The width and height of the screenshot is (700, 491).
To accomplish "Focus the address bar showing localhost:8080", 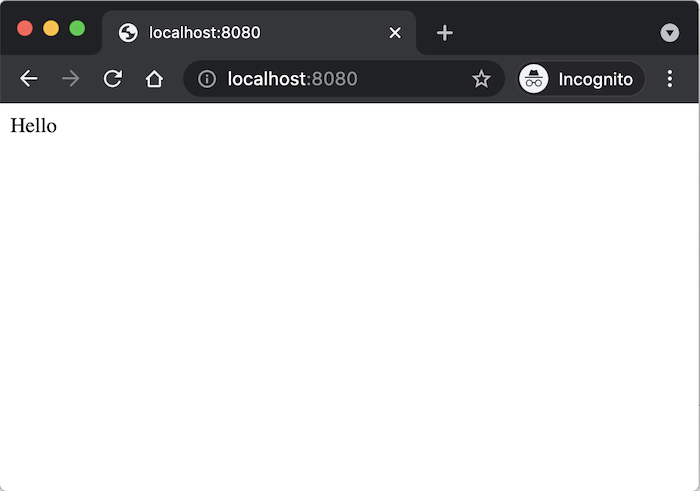I will click(344, 79).
